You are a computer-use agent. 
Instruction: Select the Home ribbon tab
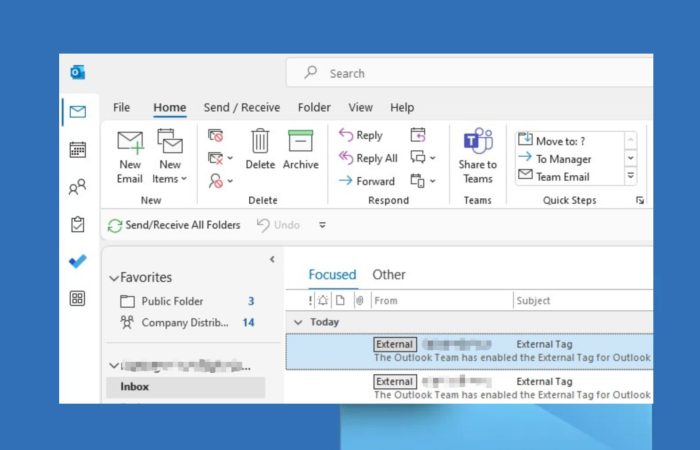click(x=170, y=108)
